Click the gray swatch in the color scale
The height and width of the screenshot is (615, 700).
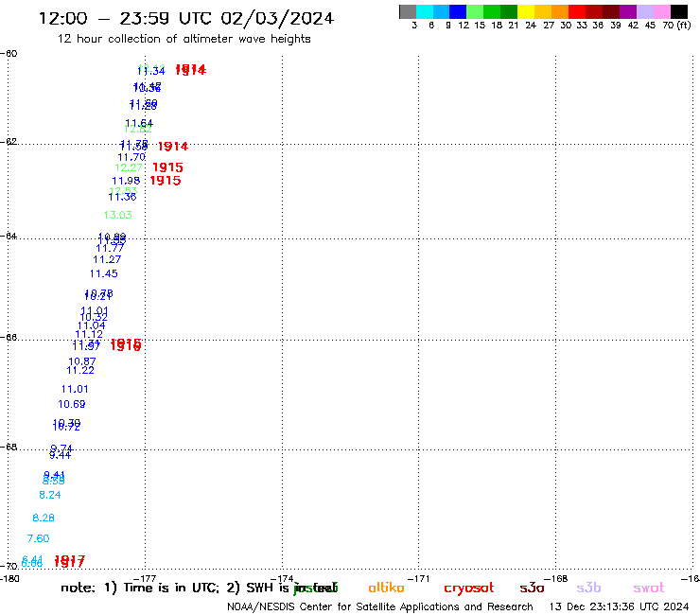408,11
